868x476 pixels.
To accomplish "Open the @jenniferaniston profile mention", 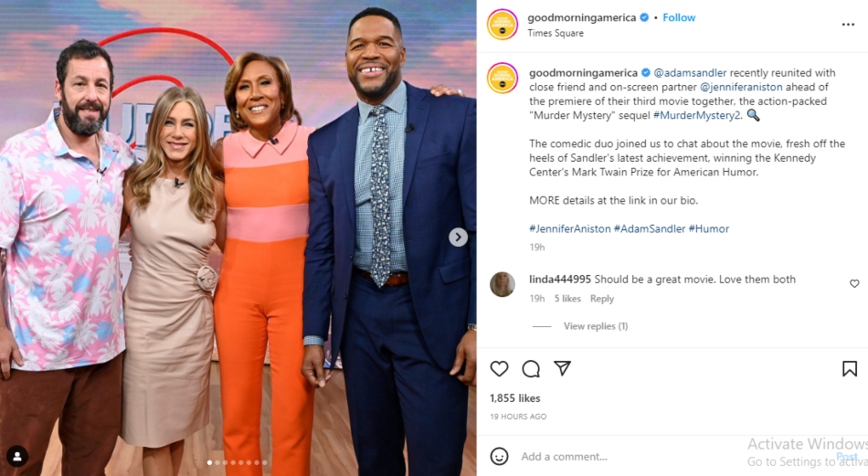I will [x=741, y=87].
